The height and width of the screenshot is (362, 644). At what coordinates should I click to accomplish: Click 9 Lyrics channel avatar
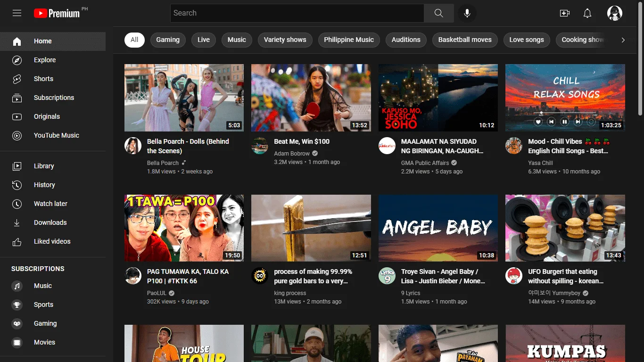click(x=387, y=276)
